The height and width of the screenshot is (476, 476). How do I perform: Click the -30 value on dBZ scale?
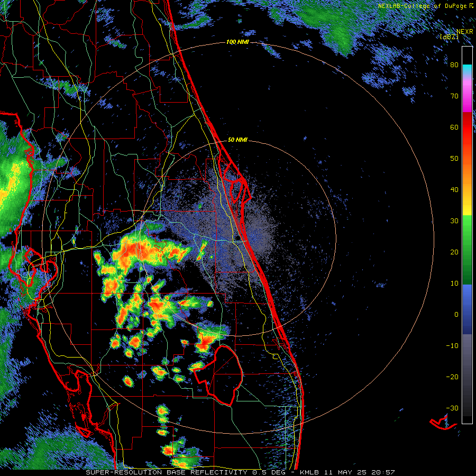(452, 408)
